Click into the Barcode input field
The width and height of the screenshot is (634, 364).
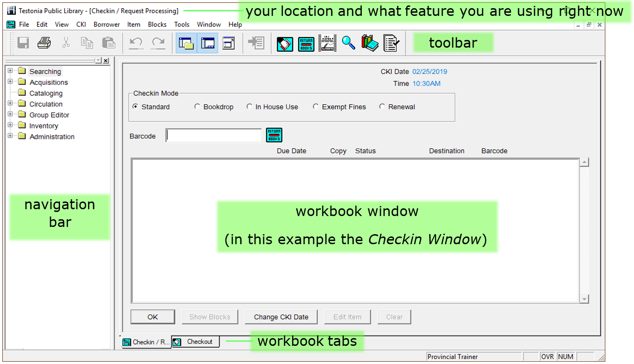tap(214, 136)
